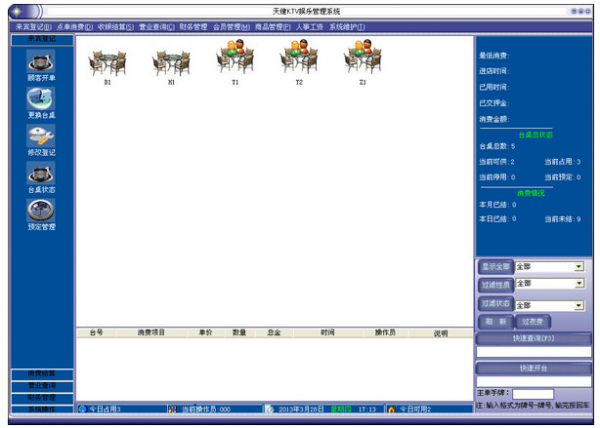Click the 当前操作员 status bar icon
This screenshot has height=428, width=600.
pyautogui.click(x=173, y=409)
